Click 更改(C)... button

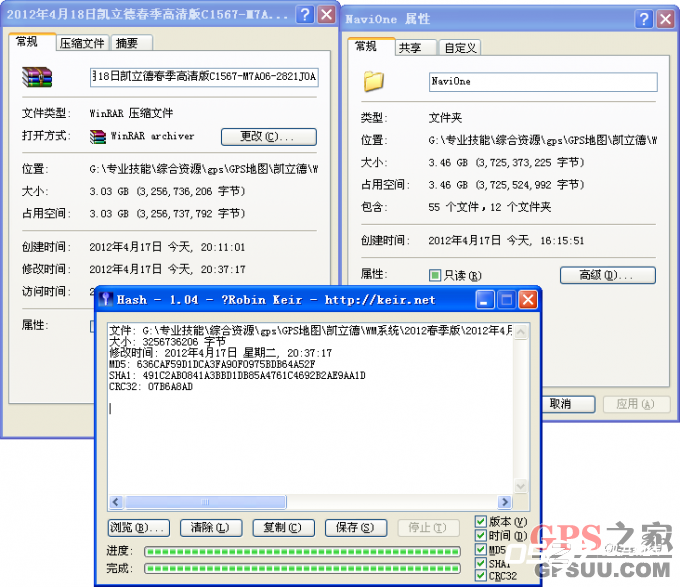click(268, 137)
